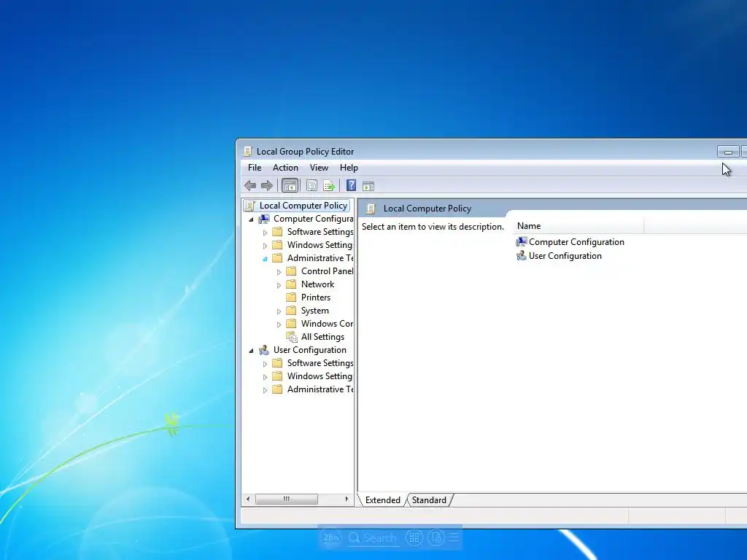Click 'Select an item to view its description.' text
This screenshot has width=747, height=560.
tap(433, 227)
